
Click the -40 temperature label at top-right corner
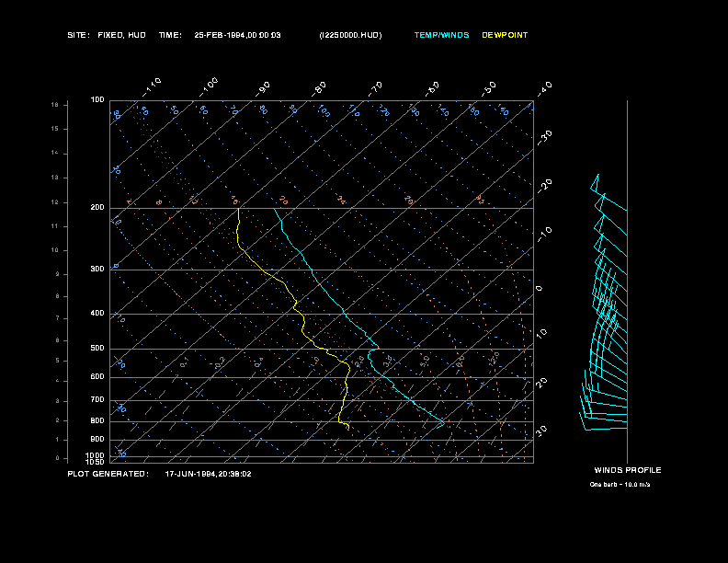[544, 88]
